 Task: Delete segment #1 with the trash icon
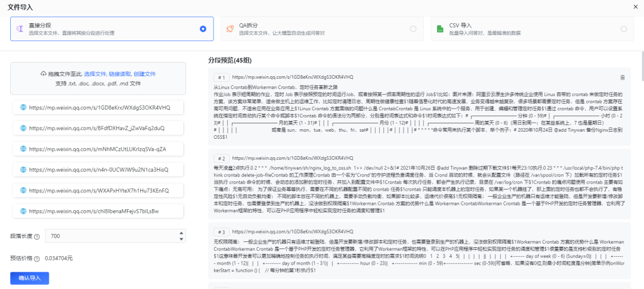click(623, 77)
